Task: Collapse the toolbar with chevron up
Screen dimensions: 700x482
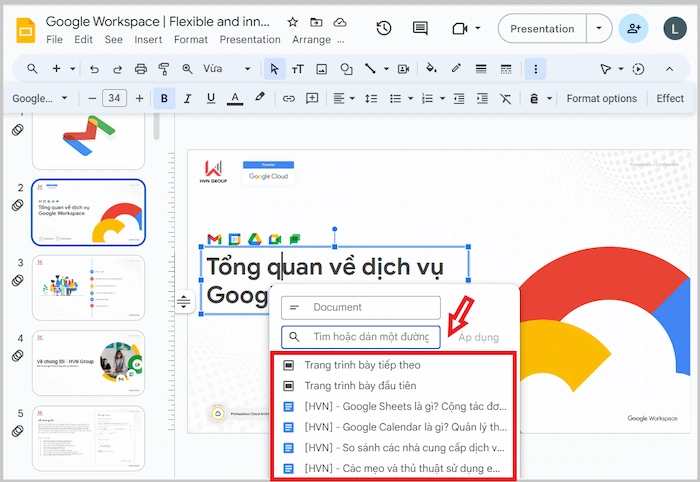Action: pyautogui.click(x=669, y=69)
